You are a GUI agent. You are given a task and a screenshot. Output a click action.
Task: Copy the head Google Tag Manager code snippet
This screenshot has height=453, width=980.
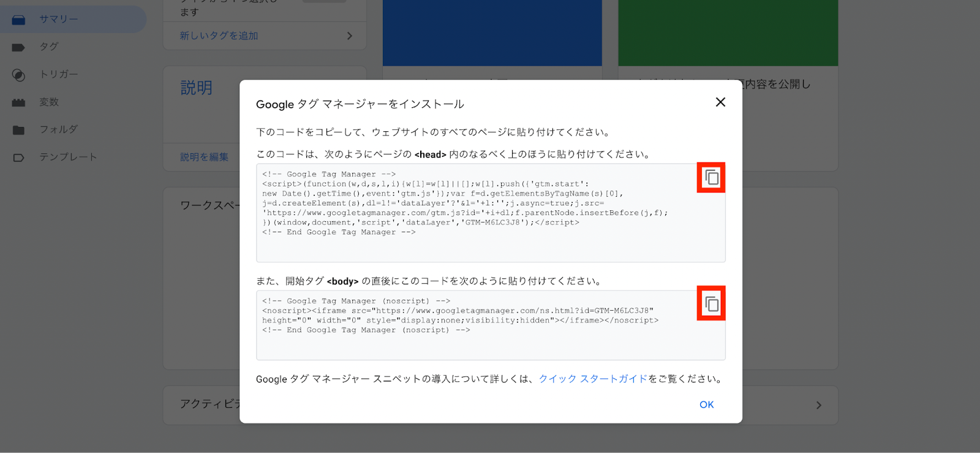coord(711,178)
